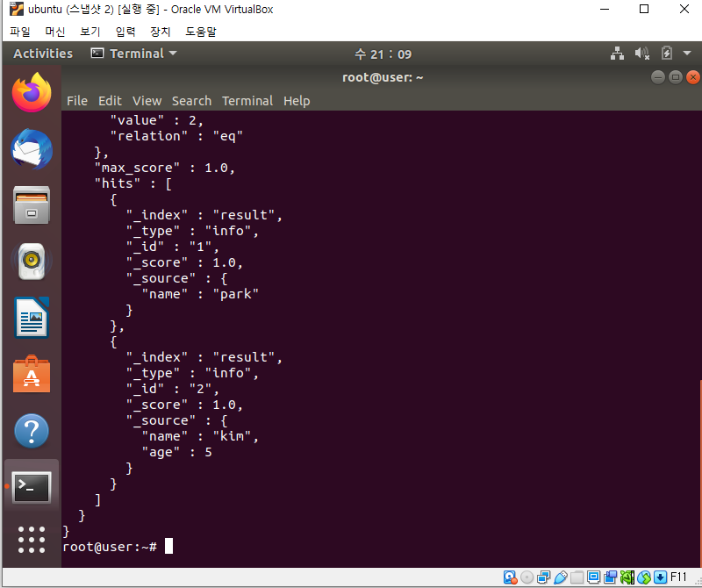Open the terminal Edit menu
Viewport: 702px width, 588px height.
point(110,101)
